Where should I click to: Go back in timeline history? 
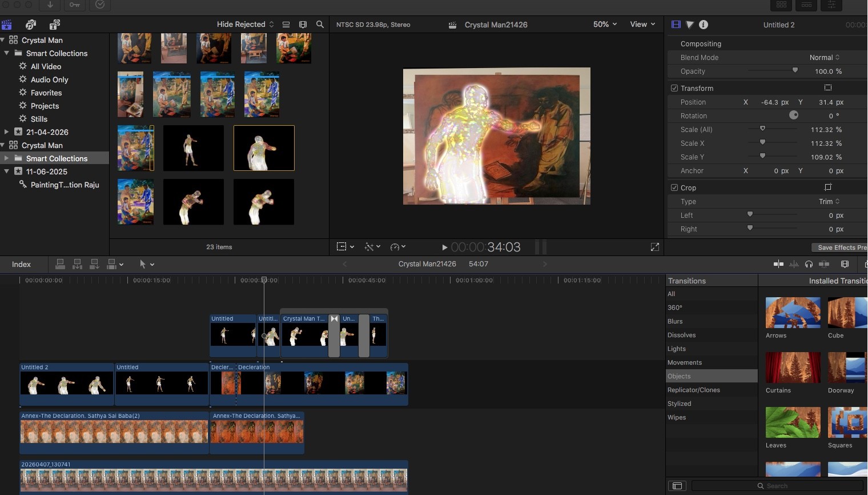pyautogui.click(x=344, y=264)
